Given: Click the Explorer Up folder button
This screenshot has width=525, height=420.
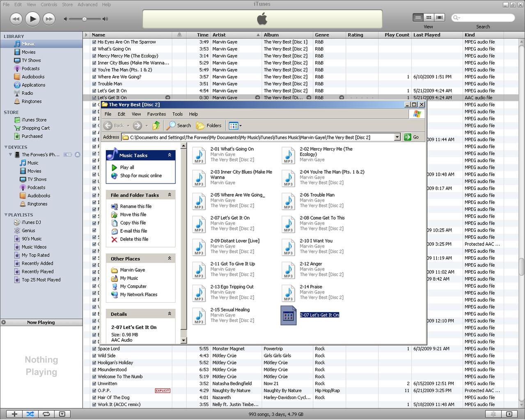Looking at the screenshot, I should click(x=156, y=126).
